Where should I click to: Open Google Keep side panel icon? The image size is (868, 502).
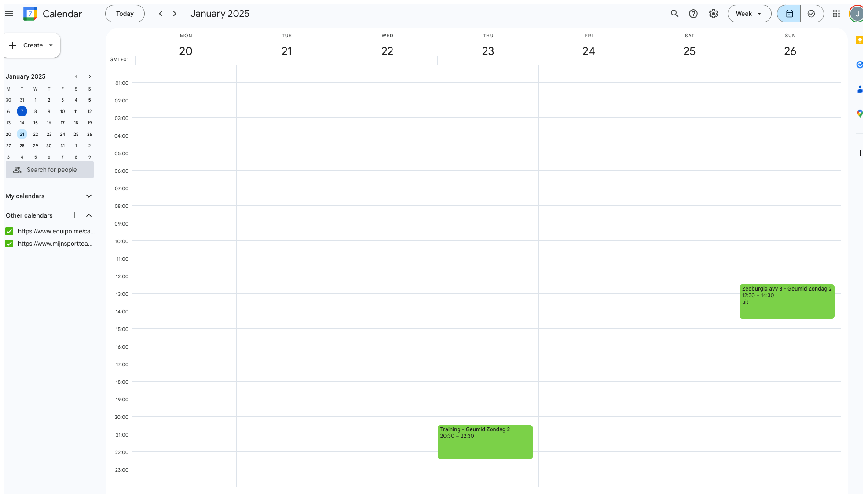click(859, 40)
